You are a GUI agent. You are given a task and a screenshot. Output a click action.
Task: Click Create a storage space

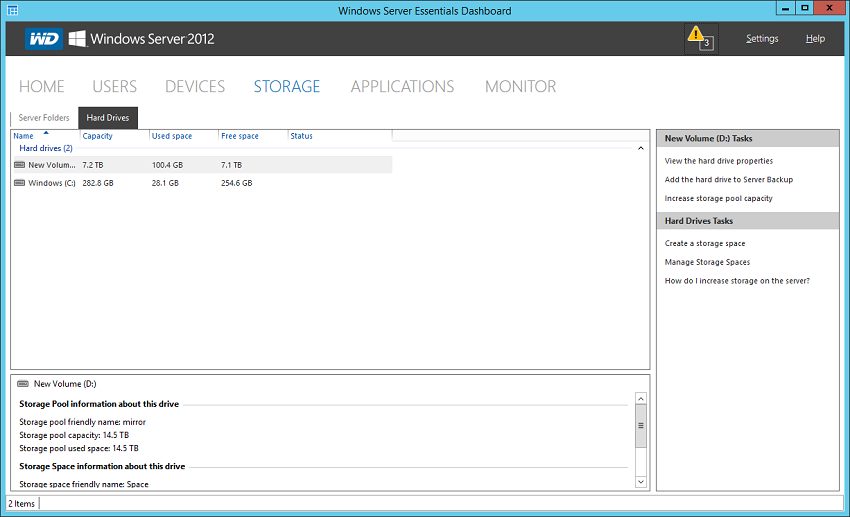click(705, 243)
